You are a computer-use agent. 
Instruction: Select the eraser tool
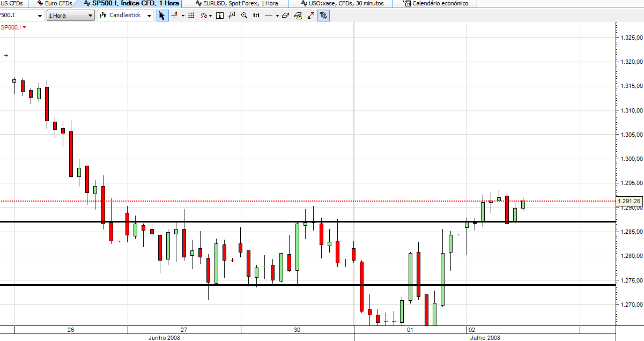click(285, 16)
